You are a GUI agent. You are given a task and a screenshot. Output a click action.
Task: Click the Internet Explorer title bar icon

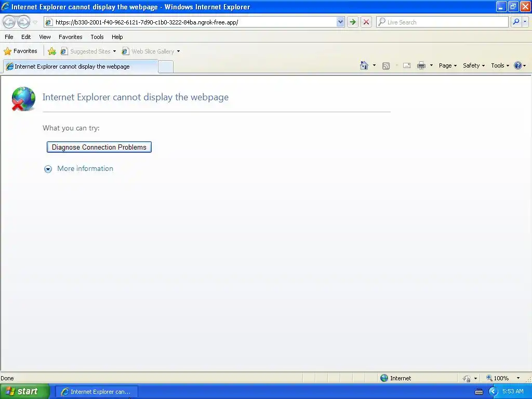coord(5,6)
